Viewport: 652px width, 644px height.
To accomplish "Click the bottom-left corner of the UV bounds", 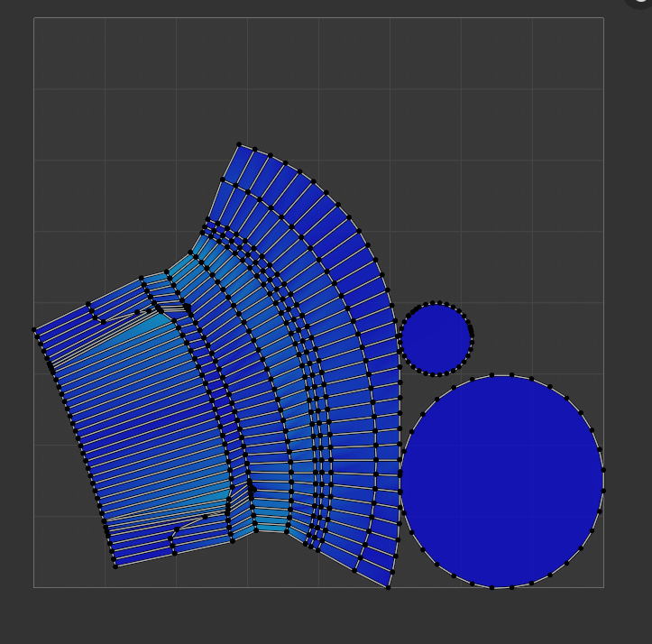I will click(34, 587).
